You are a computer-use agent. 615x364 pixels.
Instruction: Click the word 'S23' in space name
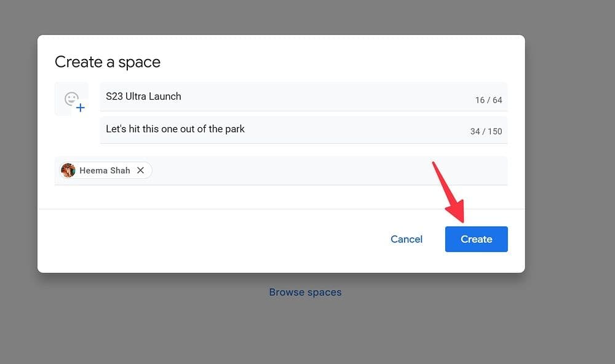click(x=114, y=97)
